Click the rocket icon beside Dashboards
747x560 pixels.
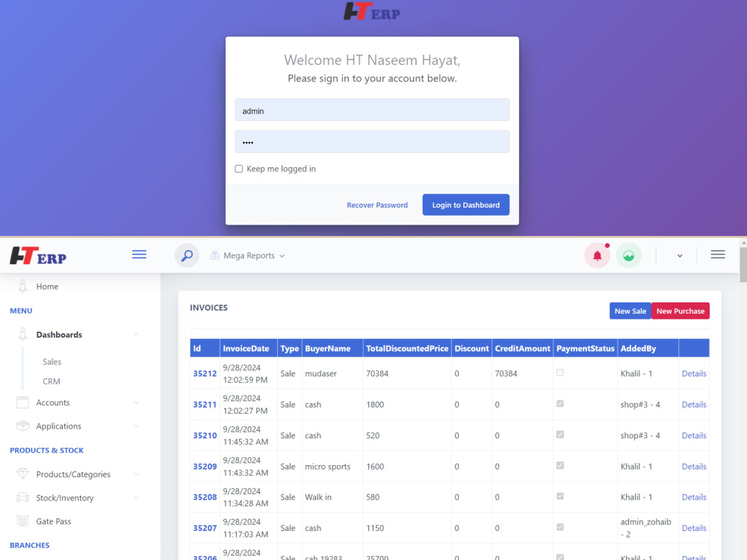[x=22, y=335]
